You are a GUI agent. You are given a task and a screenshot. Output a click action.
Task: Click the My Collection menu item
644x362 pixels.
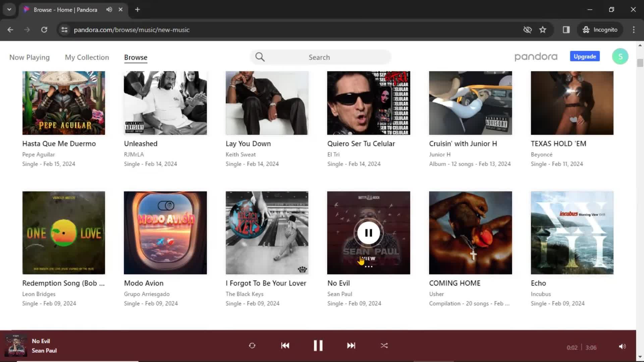[87, 57]
